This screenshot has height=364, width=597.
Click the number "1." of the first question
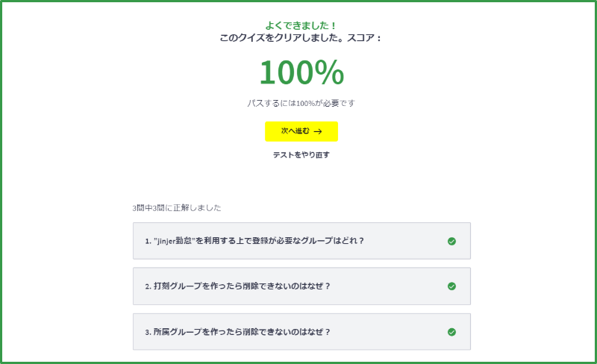pyautogui.click(x=148, y=242)
